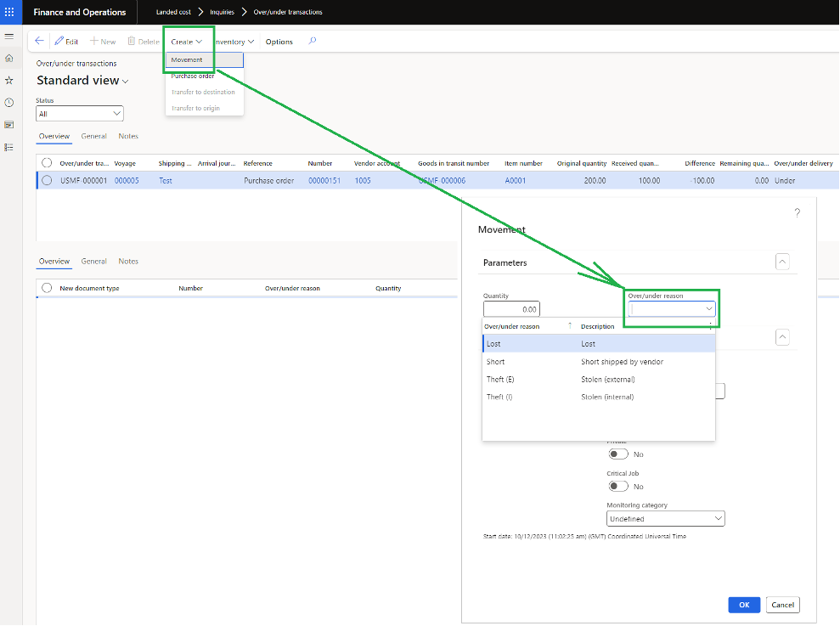Click the Home icon in left sidebar
Viewport: 840px width, 626px height.
9,58
